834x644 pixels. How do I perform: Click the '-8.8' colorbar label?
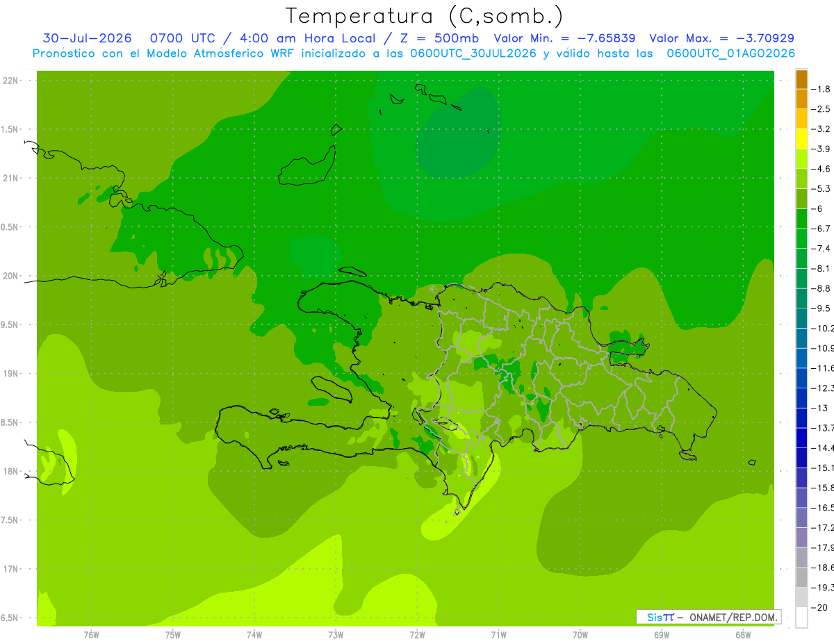click(x=821, y=288)
